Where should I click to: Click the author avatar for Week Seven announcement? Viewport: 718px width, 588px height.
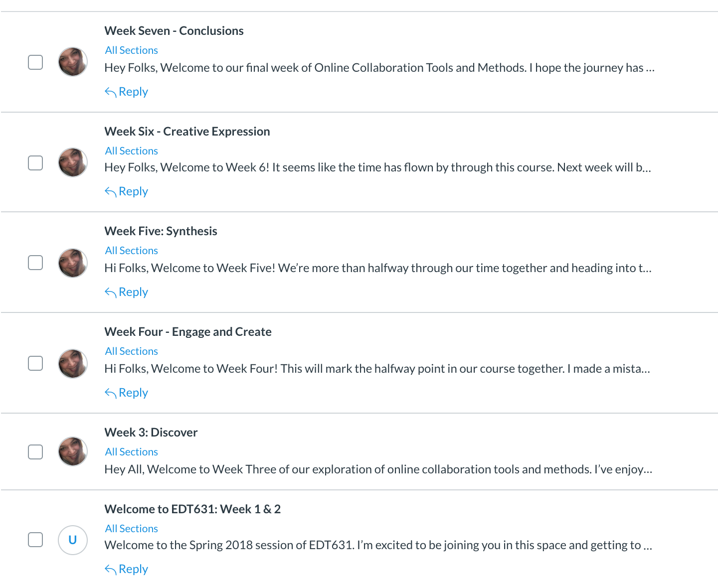(x=73, y=62)
